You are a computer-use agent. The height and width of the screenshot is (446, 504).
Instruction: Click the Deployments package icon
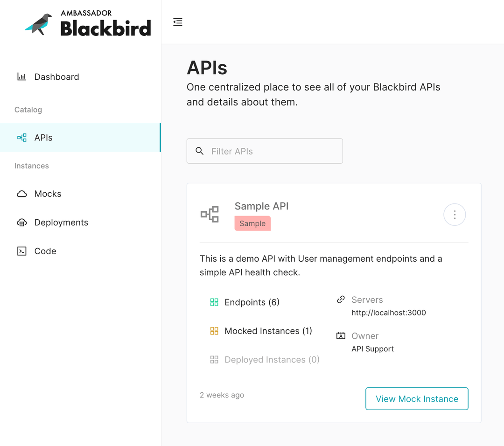[x=22, y=223]
